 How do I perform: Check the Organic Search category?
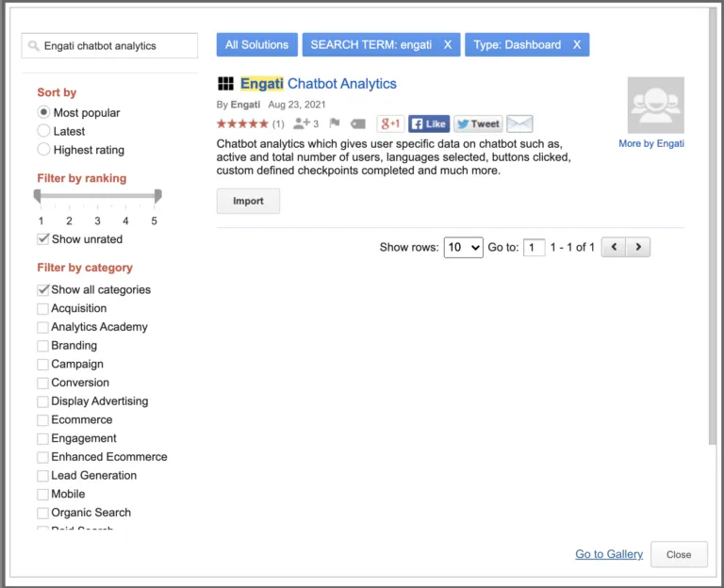pos(42,513)
